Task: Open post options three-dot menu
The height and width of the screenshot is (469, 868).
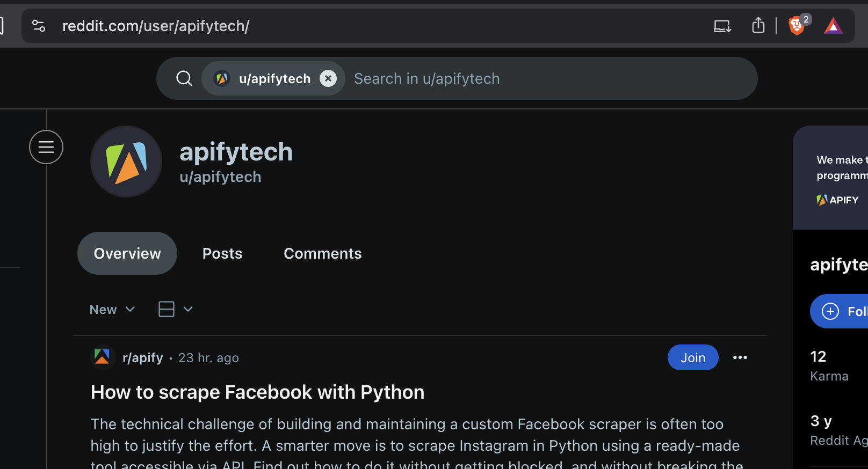Action: point(740,357)
